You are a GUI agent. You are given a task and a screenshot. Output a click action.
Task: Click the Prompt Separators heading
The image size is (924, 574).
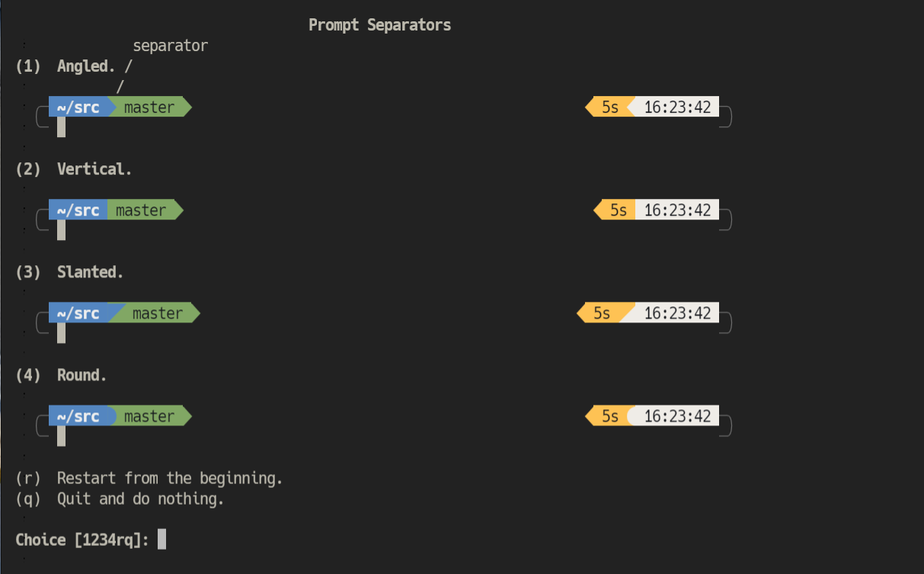(379, 25)
